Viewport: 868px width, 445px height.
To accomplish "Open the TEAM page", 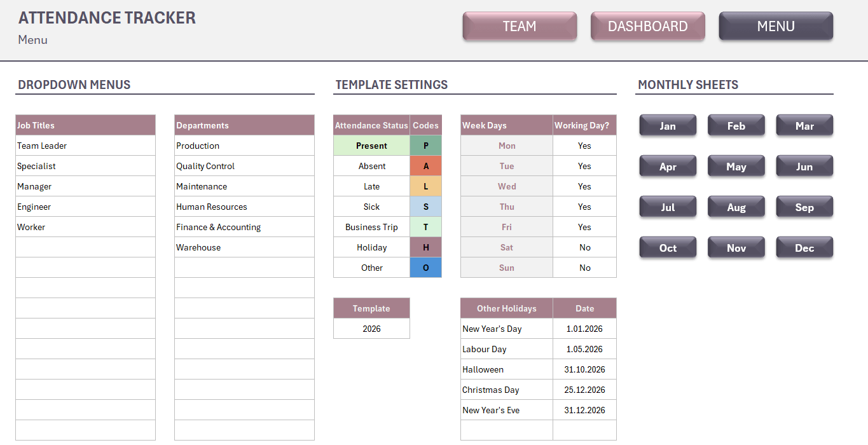I will click(520, 26).
